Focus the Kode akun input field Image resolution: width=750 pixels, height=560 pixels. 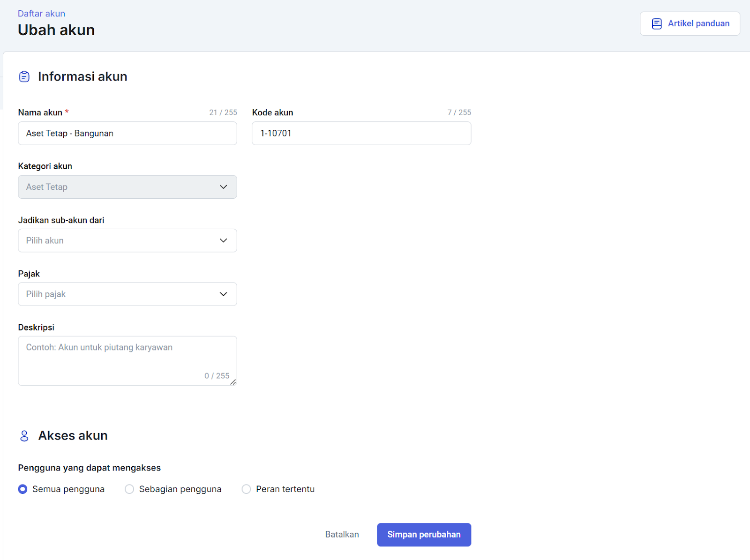(x=361, y=134)
